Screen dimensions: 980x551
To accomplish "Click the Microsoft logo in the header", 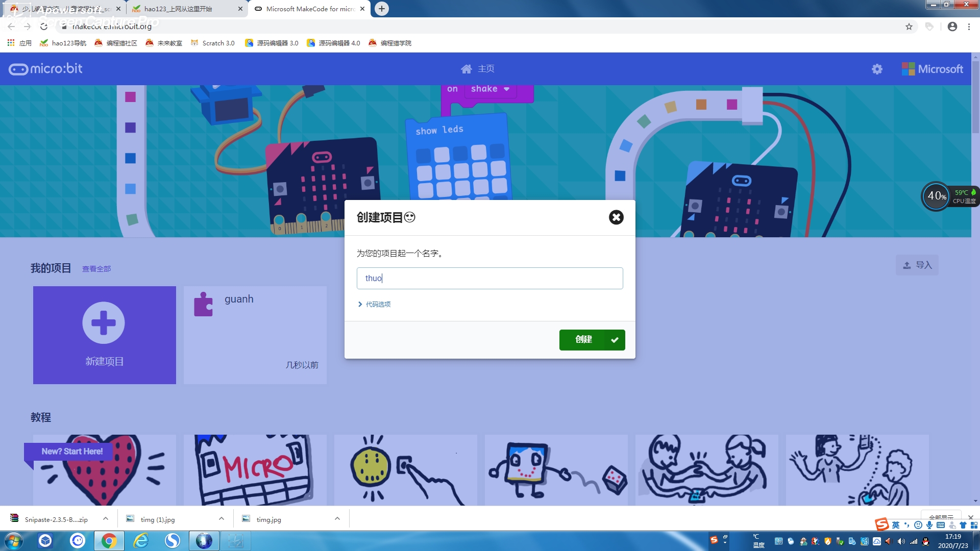I will pos(933,69).
